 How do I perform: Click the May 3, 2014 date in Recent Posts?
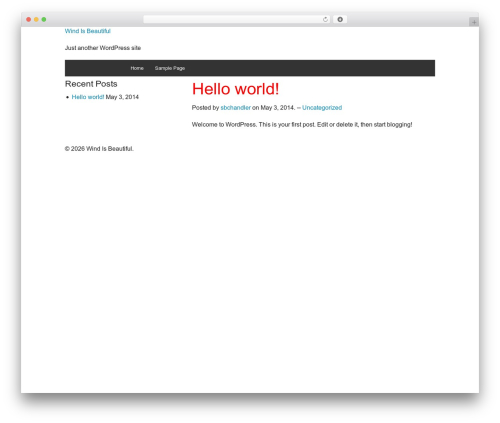(122, 97)
